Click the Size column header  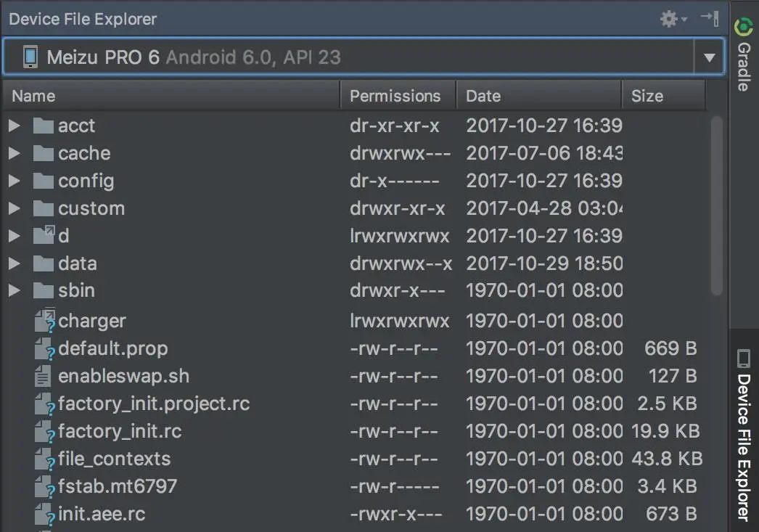[647, 96]
